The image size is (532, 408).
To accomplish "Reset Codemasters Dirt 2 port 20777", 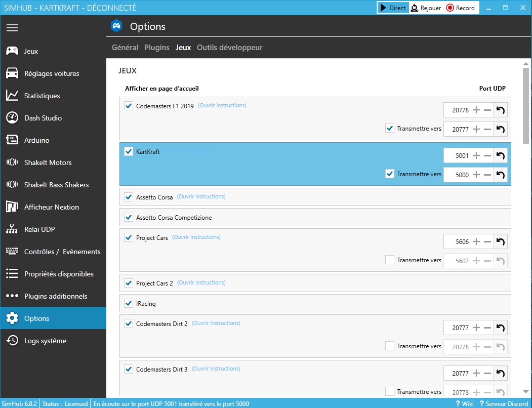I will 501,328.
